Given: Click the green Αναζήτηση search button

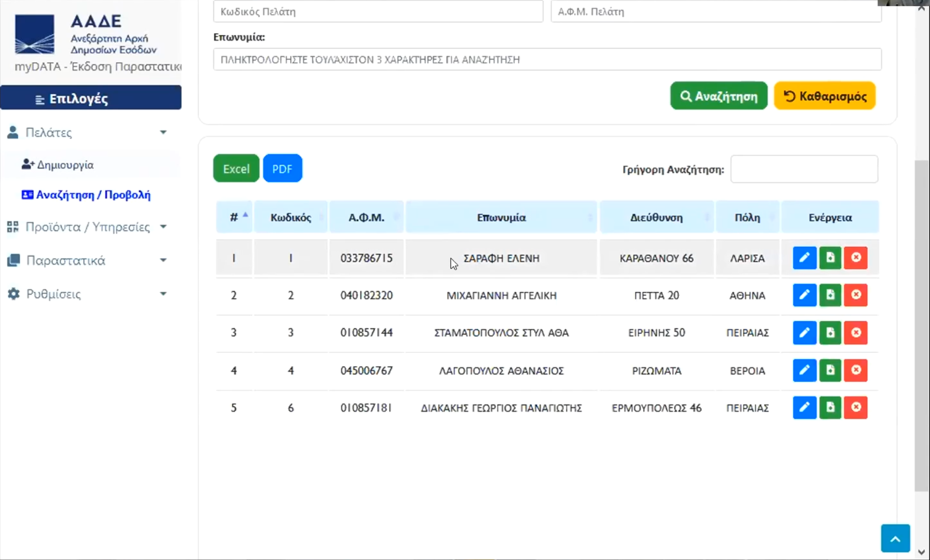Looking at the screenshot, I should tap(718, 96).
